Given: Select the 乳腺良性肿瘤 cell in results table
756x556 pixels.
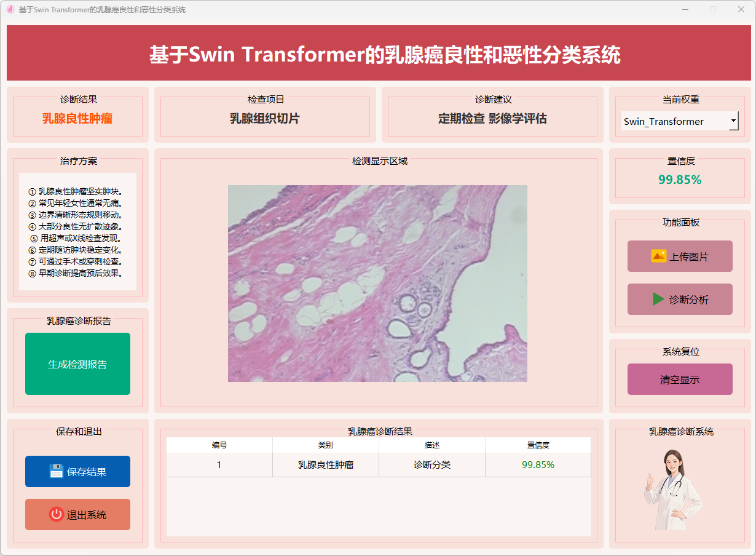Looking at the screenshot, I should point(326,465).
